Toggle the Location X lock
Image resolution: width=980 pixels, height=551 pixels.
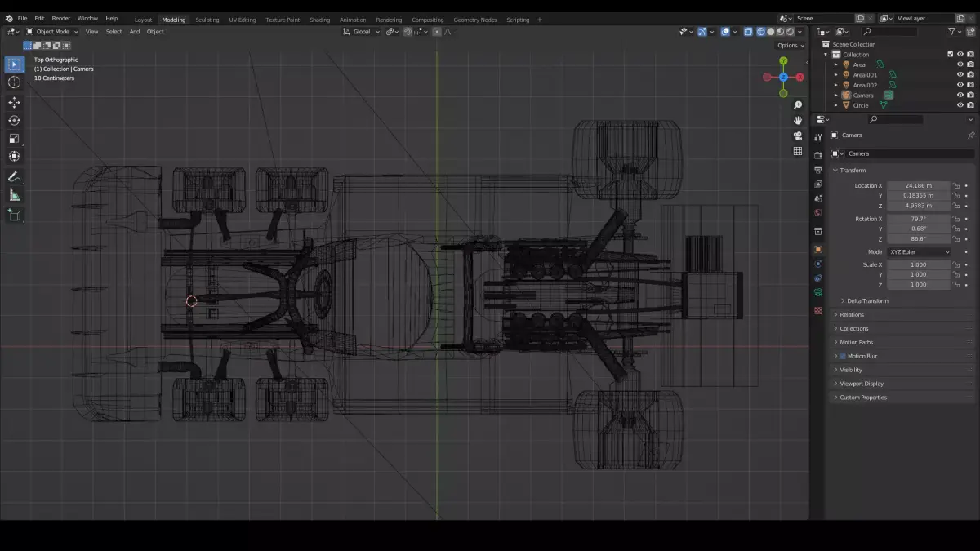[956, 185]
